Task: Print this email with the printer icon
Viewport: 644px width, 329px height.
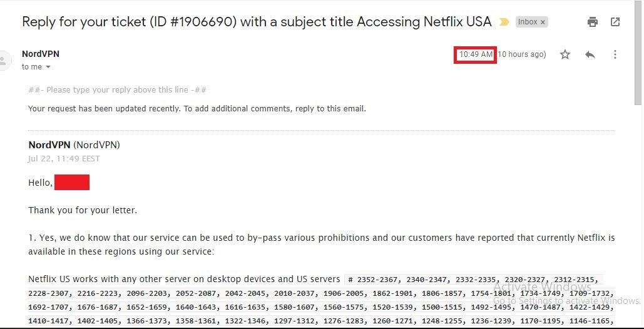Action: tap(592, 22)
